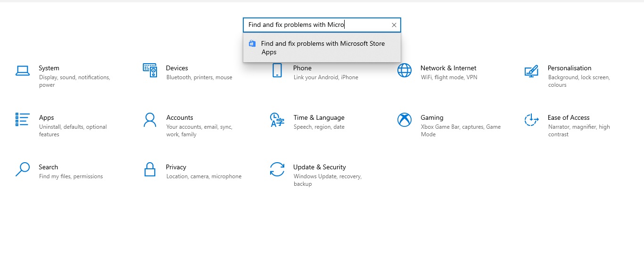Viewport: 644px width, 257px height.
Task: Open the Personalisation paintbrush icon
Action: pos(531,71)
